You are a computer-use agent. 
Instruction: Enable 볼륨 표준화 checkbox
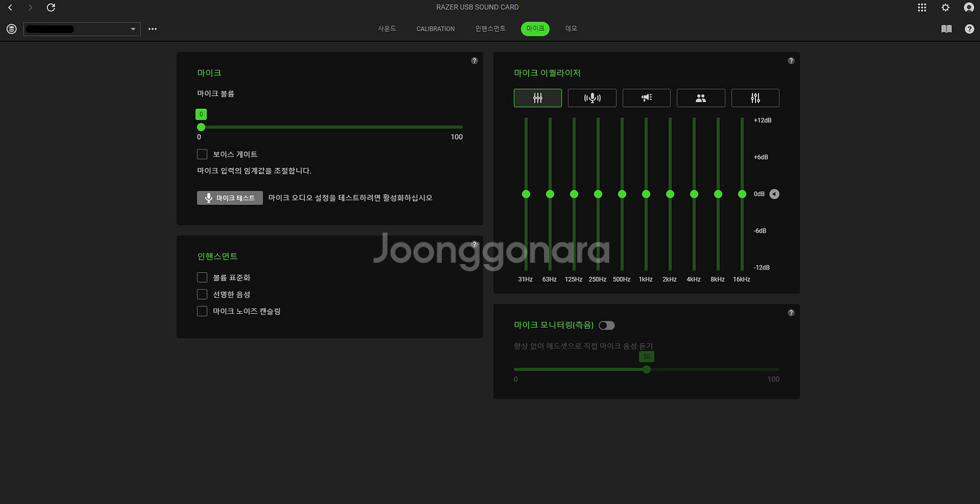202,278
